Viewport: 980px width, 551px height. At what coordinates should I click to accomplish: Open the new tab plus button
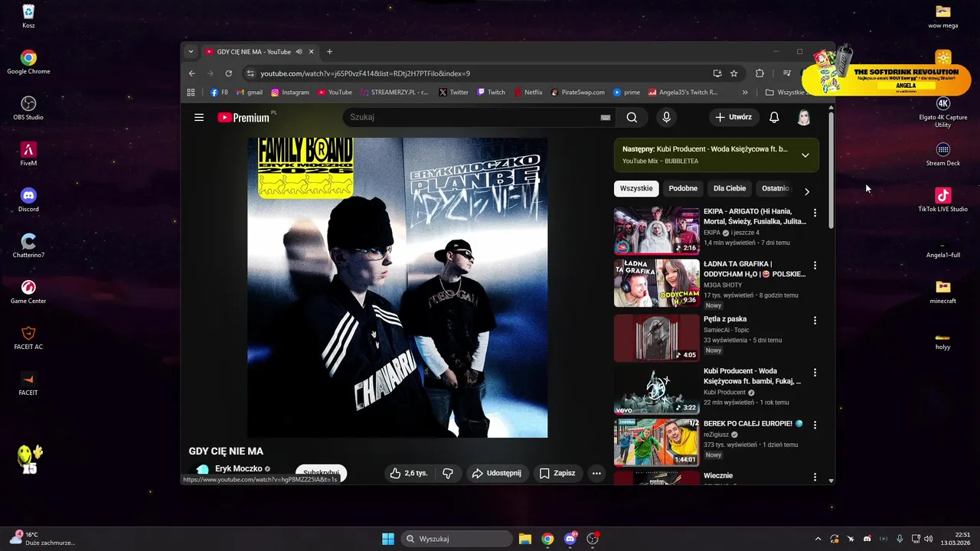tap(329, 52)
